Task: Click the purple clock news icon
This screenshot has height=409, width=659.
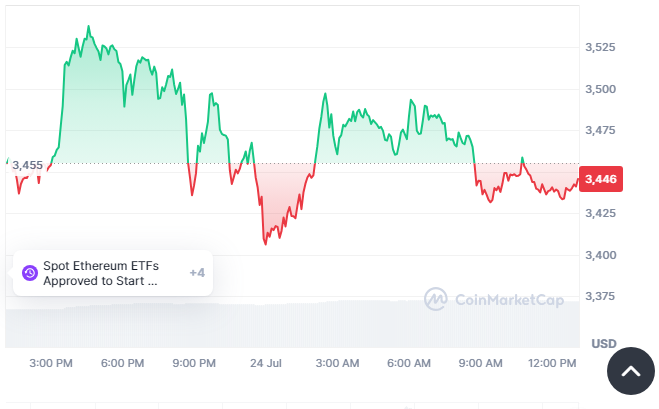Action: pos(29,273)
